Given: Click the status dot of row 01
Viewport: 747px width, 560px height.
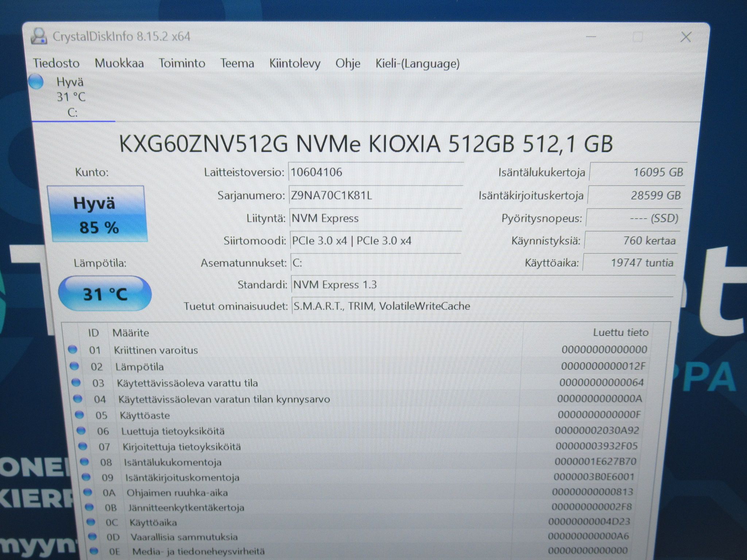Looking at the screenshot, I should click(73, 349).
